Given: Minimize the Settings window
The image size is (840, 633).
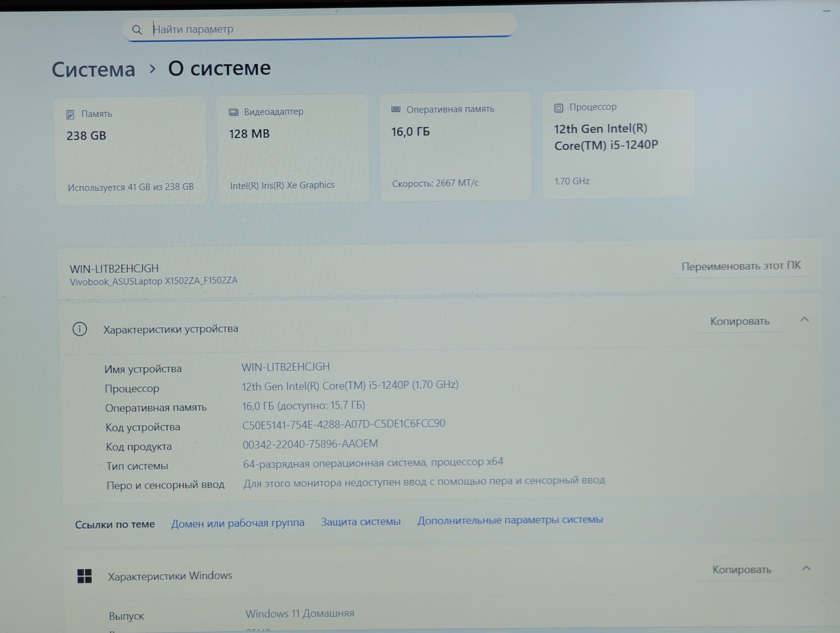Looking at the screenshot, I should [x=827, y=11].
